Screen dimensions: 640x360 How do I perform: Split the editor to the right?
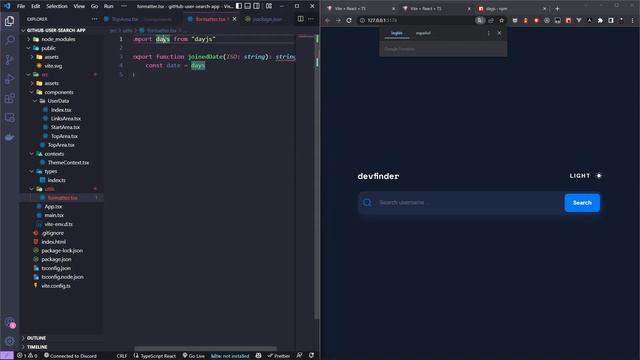[300, 19]
